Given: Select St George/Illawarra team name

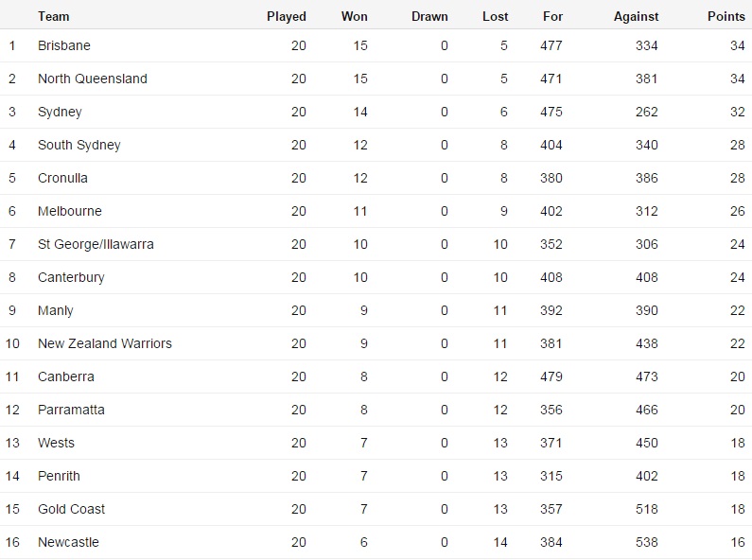Looking at the screenshot, I should click(x=96, y=244).
